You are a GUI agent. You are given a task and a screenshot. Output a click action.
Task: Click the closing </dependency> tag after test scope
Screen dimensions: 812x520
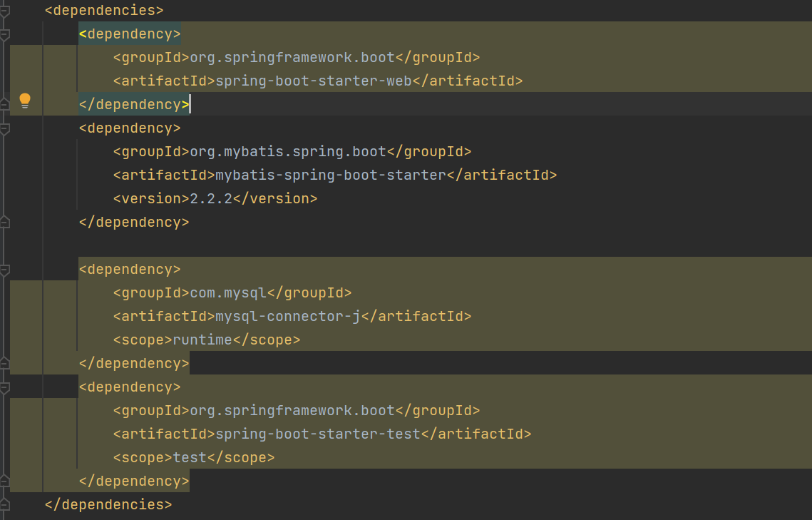134,481
